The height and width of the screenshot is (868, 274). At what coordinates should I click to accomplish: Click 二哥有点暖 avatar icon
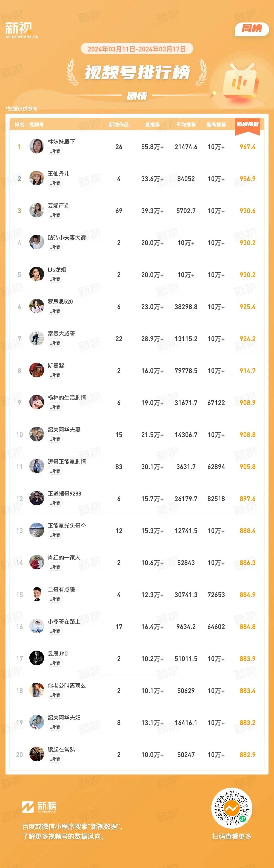point(36,595)
